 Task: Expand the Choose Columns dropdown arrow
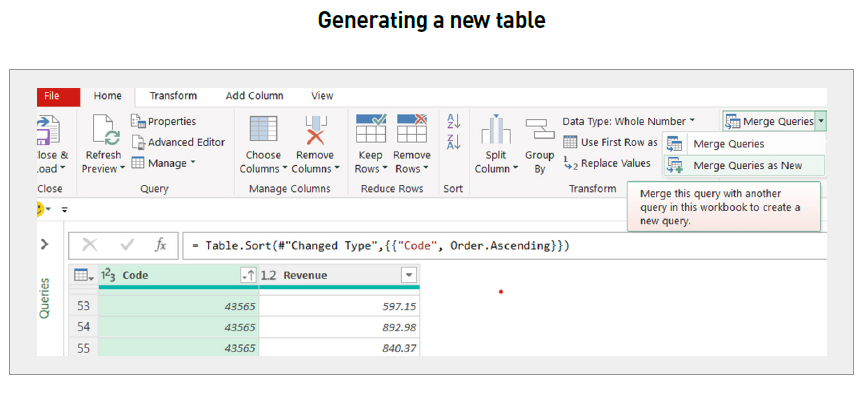point(285,169)
